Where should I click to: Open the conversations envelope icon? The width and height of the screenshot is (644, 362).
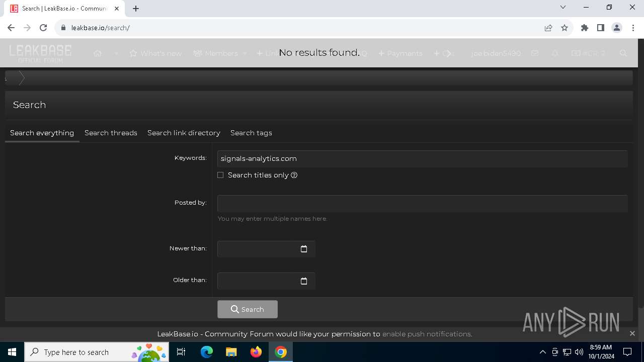[x=535, y=53]
